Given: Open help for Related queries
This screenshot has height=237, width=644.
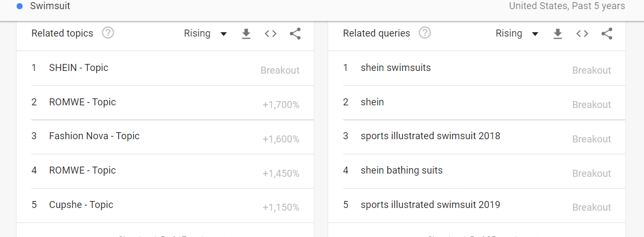Looking at the screenshot, I should click(x=425, y=33).
